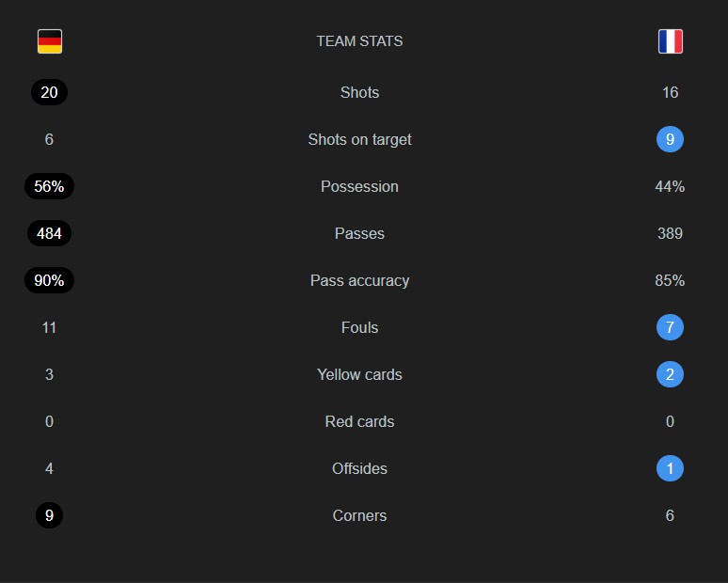Click the TEAM STATS heading
This screenshot has height=583, width=728.
359,41
